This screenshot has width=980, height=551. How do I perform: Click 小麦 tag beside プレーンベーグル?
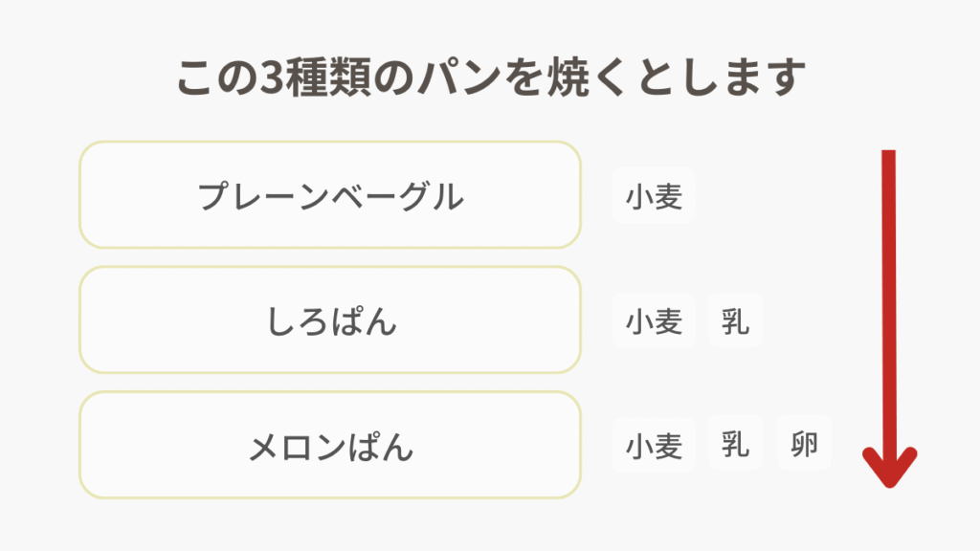(654, 196)
